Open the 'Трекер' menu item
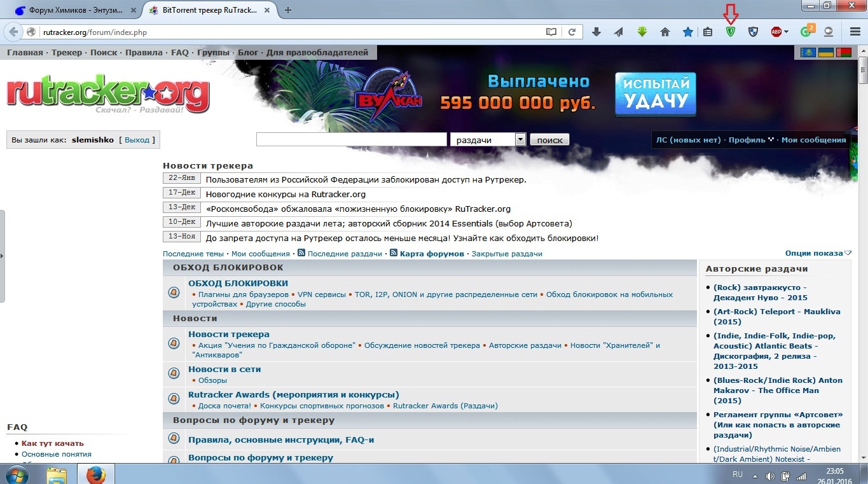 [x=67, y=52]
